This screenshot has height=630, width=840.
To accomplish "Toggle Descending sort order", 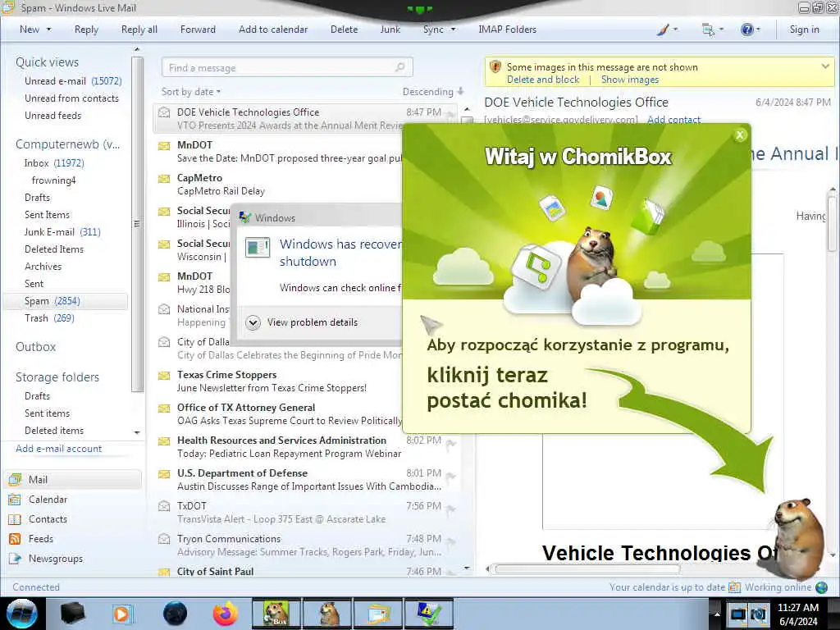I will (433, 92).
